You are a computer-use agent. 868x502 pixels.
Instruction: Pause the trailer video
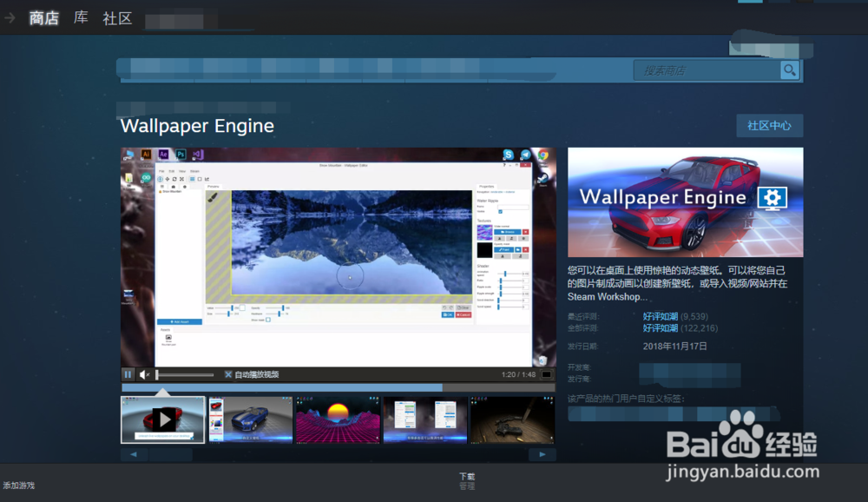coord(128,374)
